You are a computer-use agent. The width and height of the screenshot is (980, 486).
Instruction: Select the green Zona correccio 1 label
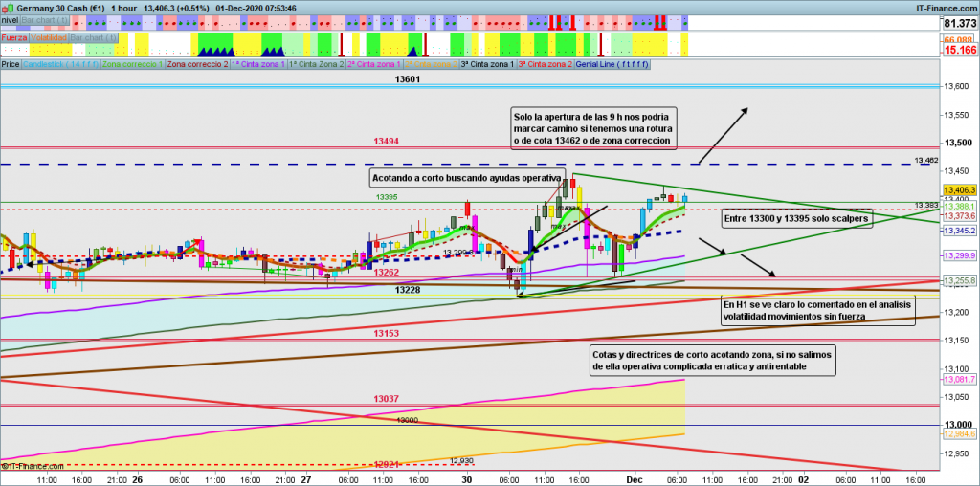point(133,64)
